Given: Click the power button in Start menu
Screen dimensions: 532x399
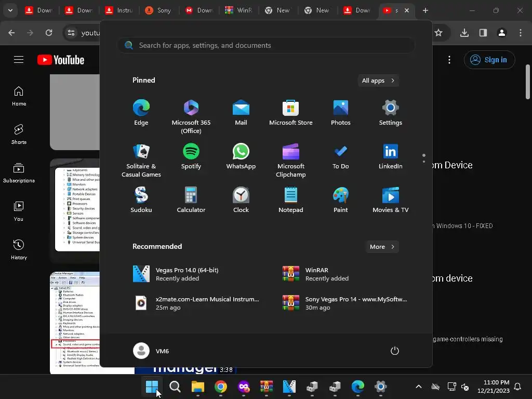Looking at the screenshot, I should tap(395, 351).
